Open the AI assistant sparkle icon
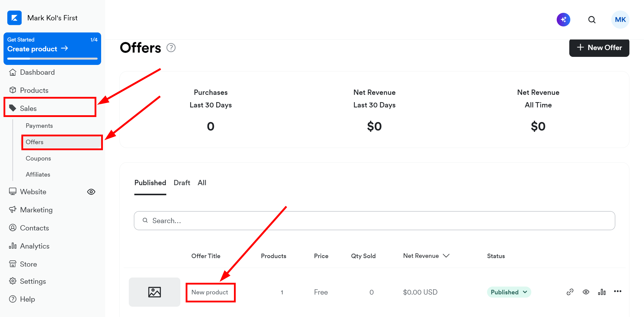This screenshot has height=317, width=644. (x=563, y=20)
